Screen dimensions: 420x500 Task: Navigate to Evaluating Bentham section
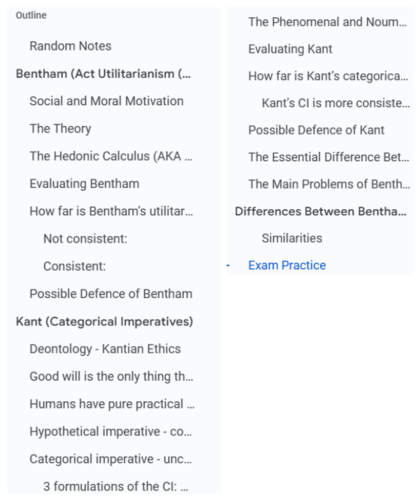pos(84,184)
